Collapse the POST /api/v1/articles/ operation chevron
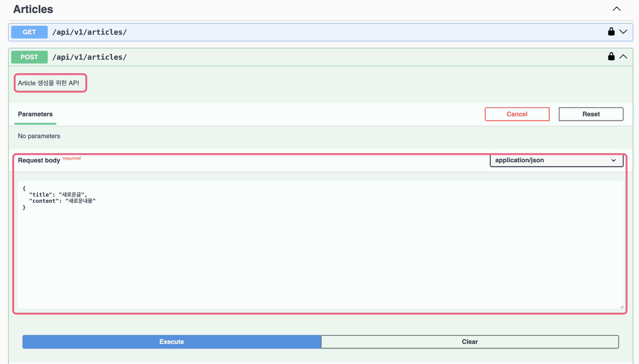The height and width of the screenshot is (364, 639). pos(623,57)
